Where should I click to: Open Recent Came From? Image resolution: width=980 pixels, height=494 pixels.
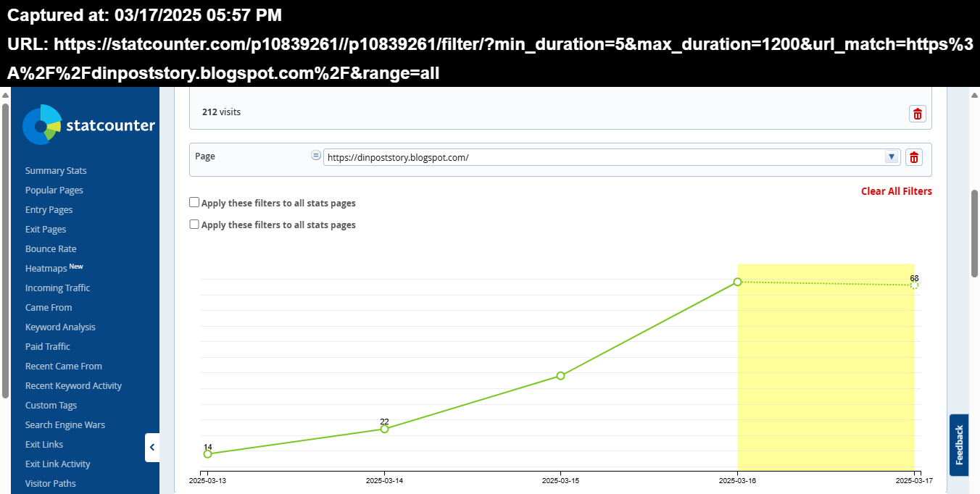[64, 367]
